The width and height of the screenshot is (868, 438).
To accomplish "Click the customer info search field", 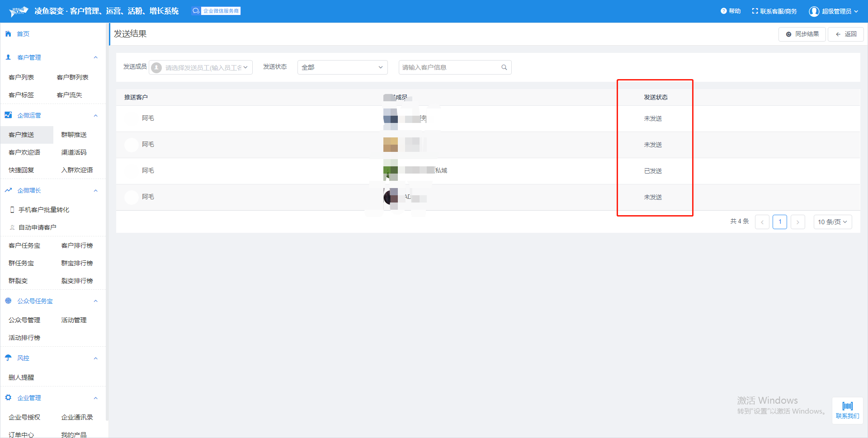I will click(x=450, y=67).
